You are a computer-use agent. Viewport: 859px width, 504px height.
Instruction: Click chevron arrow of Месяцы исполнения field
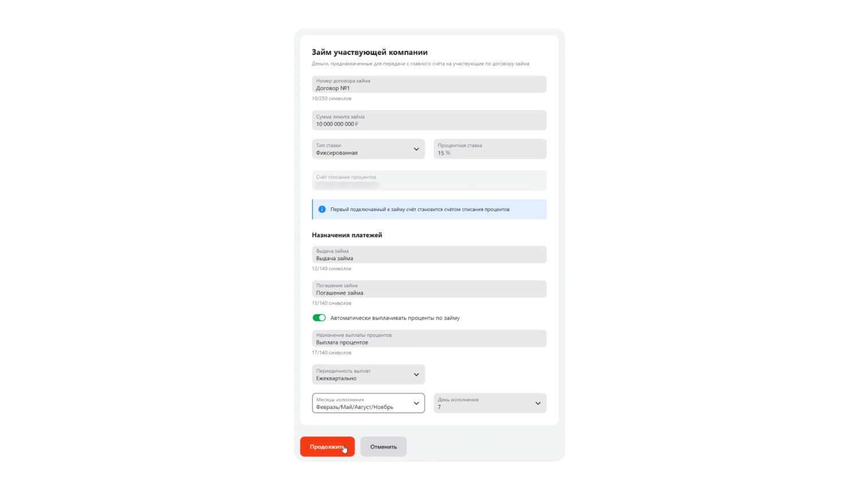[x=416, y=403]
